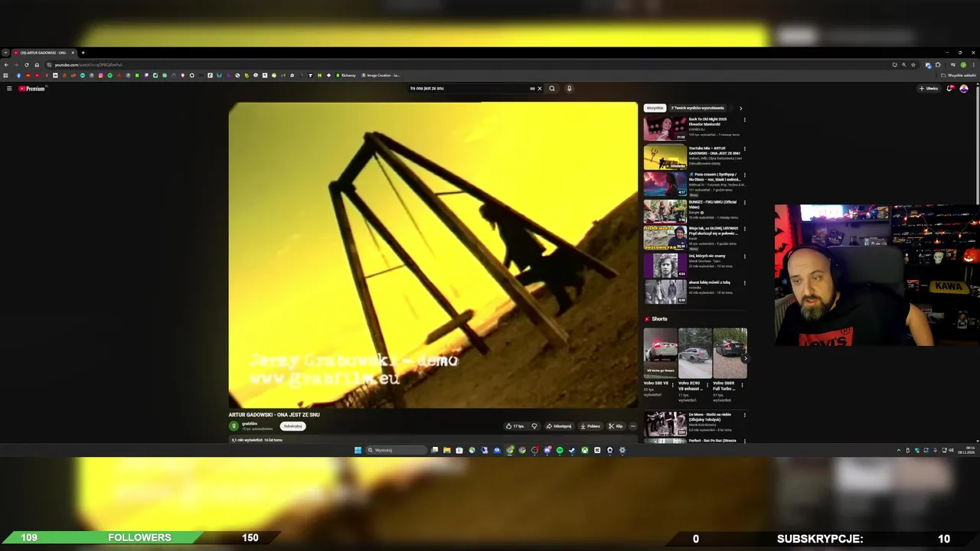Open Chrome home page button

point(37,65)
